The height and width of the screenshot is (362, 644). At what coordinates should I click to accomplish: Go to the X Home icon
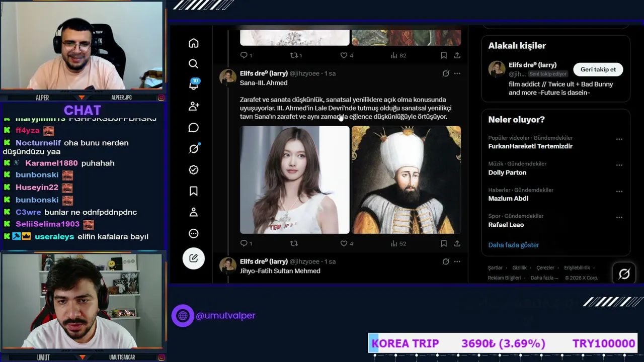pos(194,43)
